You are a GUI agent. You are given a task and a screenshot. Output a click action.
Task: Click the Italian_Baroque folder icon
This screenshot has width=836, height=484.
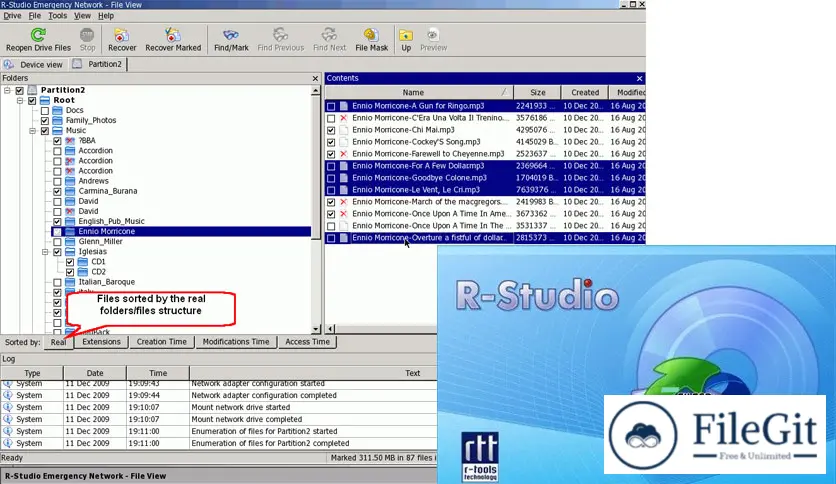(70, 282)
